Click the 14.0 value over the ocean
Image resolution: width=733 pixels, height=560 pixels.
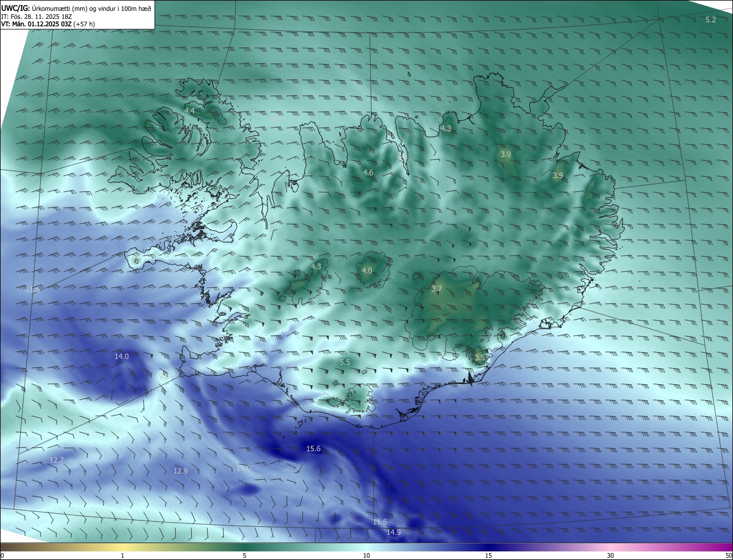[121, 356]
